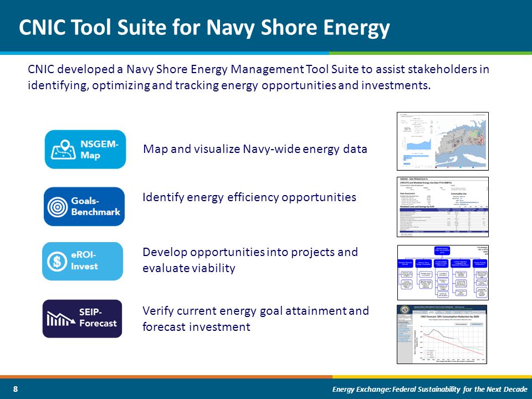Viewport: 532px width, 399px height.
Task: Click the target bullseye icon on Goals-Benchmark
Action: [x=58, y=207]
